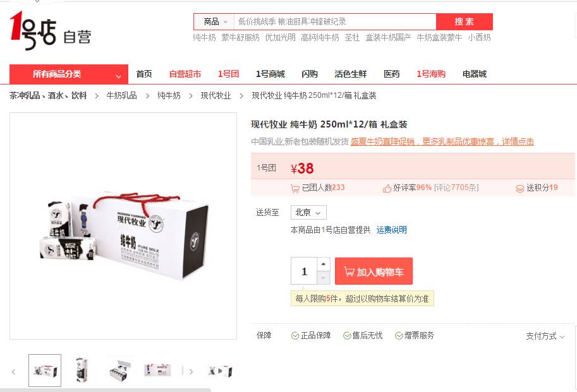Click the 增票服务 checkmark icon
The height and width of the screenshot is (392, 577).
coord(399,335)
